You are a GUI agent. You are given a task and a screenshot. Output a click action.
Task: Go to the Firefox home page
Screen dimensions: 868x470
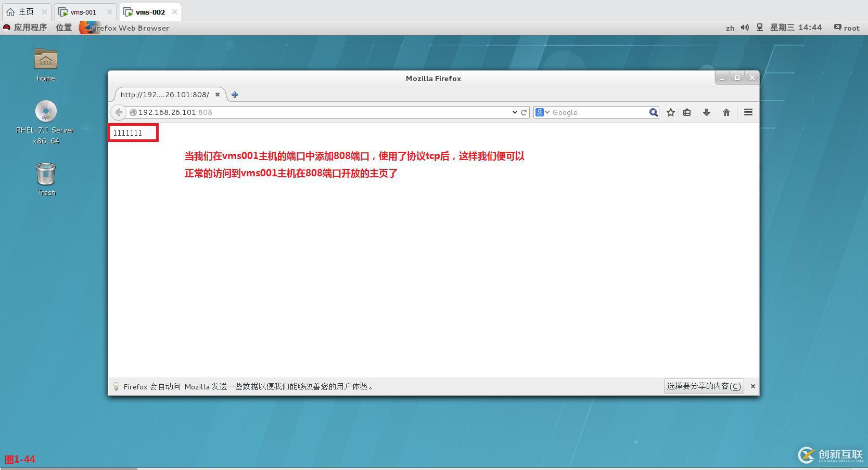(x=726, y=112)
